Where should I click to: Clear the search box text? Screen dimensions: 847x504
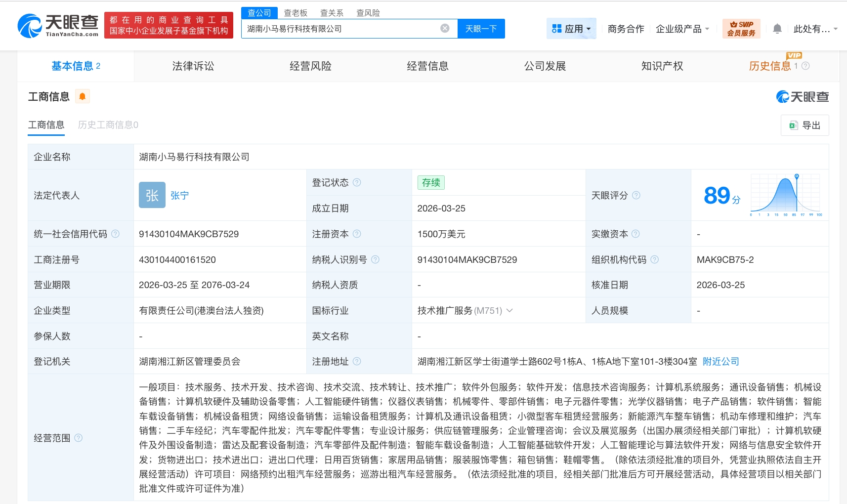pyautogui.click(x=445, y=29)
